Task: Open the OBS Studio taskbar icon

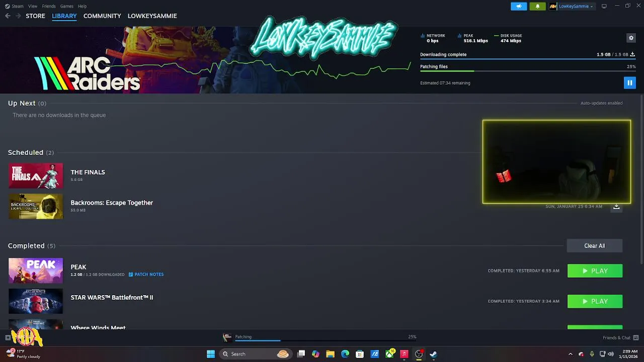Action: click(x=419, y=354)
